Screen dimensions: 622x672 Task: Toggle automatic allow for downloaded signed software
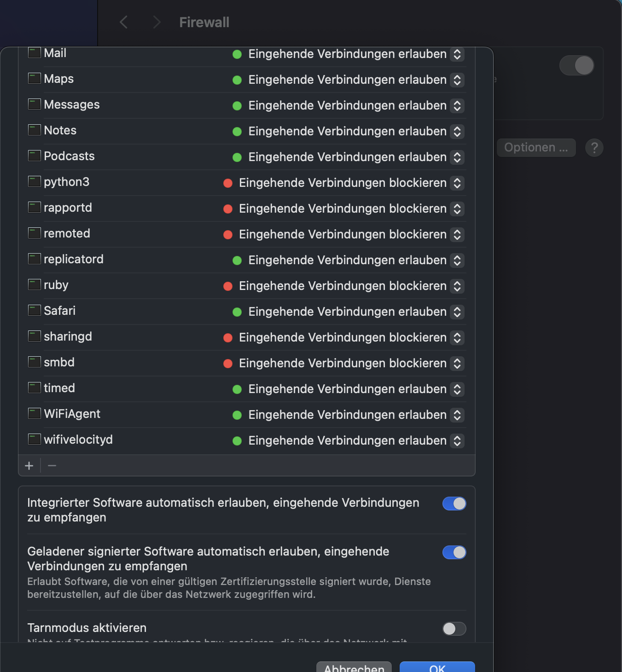(454, 552)
